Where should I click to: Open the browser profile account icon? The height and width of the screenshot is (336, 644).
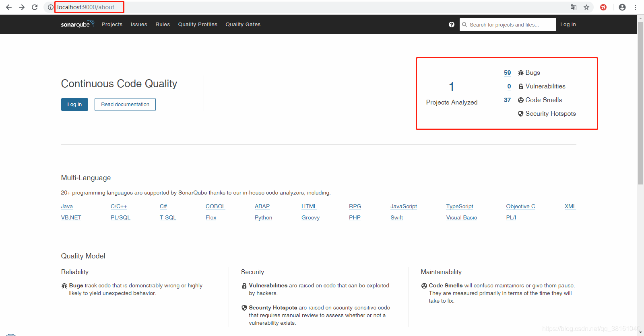[x=622, y=7]
